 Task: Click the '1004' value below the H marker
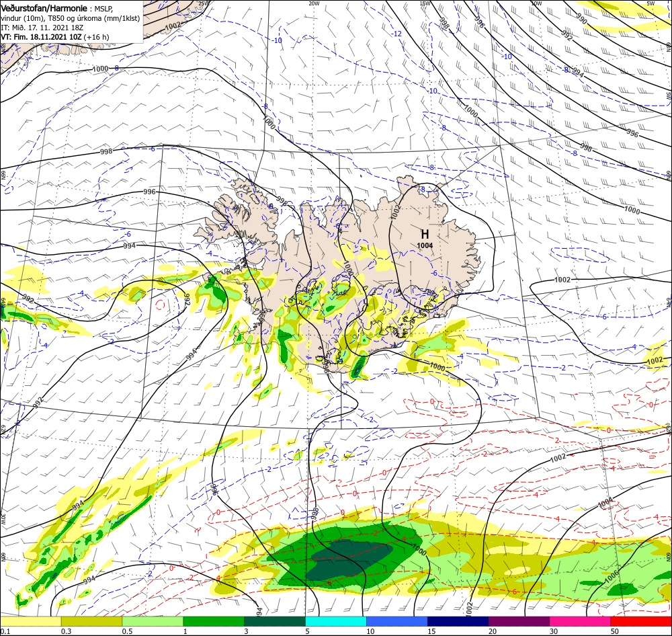tap(425, 246)
